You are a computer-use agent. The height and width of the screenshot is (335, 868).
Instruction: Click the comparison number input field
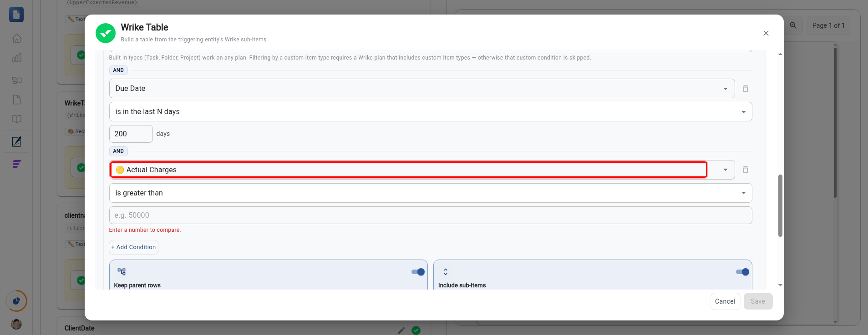tap(431, 215)
